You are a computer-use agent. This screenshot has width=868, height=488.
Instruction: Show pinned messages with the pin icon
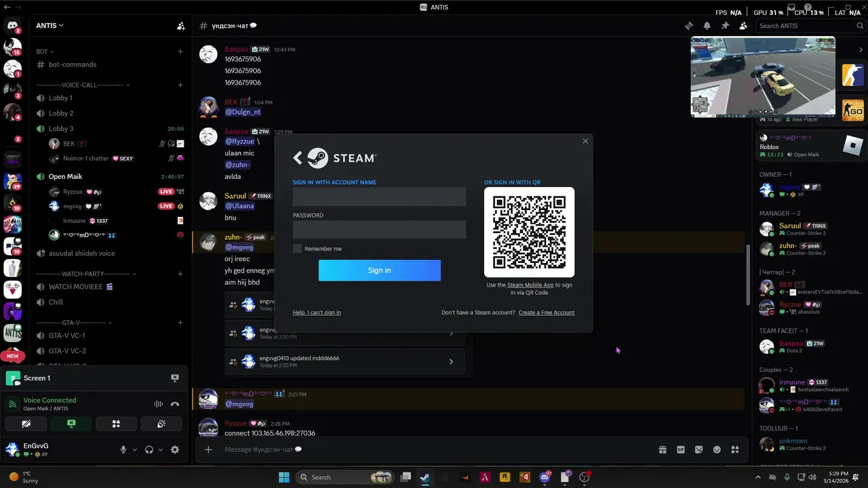[725, 26]
